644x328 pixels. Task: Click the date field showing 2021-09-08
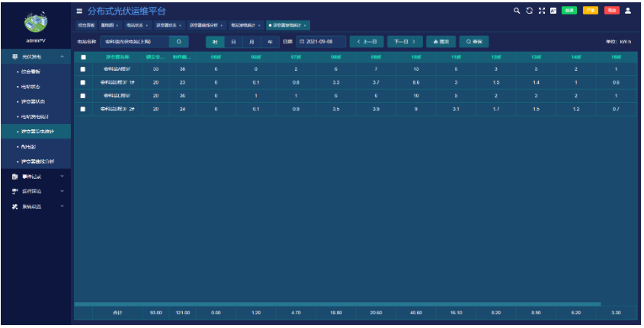point(320,41)
